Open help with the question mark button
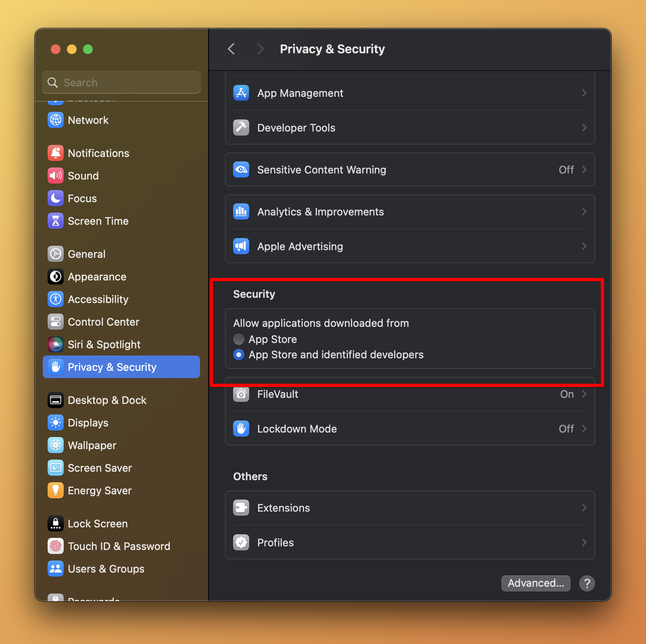646x644 pixels. [x=587, y=583]
